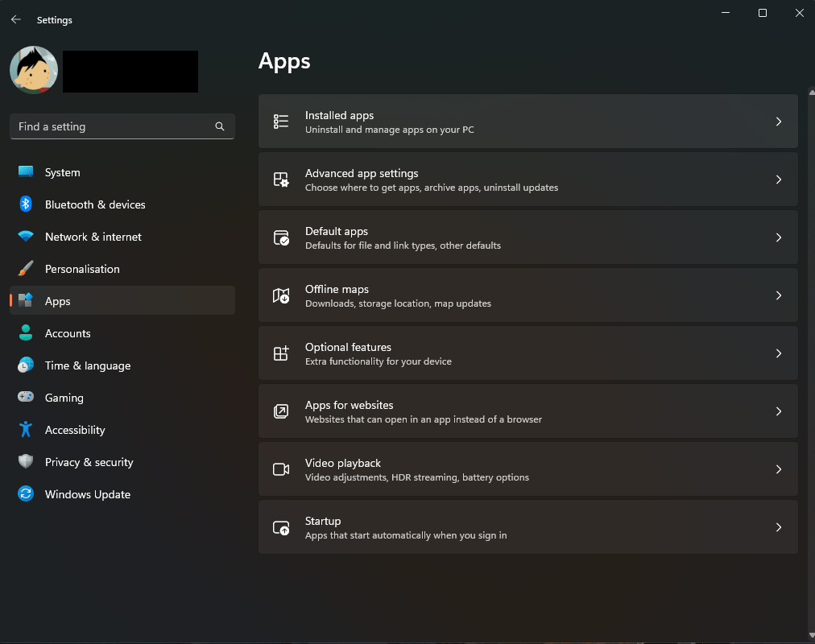Click the right-side scrollbar

[809, 322]
